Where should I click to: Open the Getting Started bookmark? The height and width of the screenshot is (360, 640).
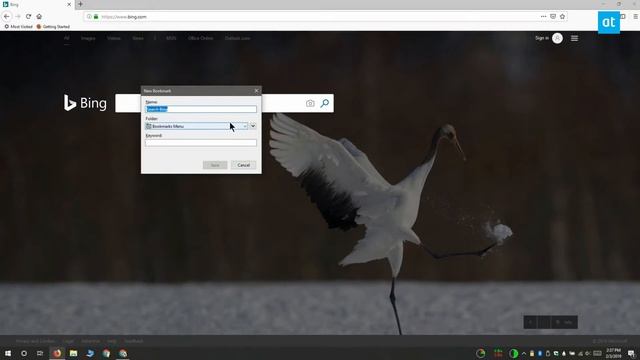point(53,27)
